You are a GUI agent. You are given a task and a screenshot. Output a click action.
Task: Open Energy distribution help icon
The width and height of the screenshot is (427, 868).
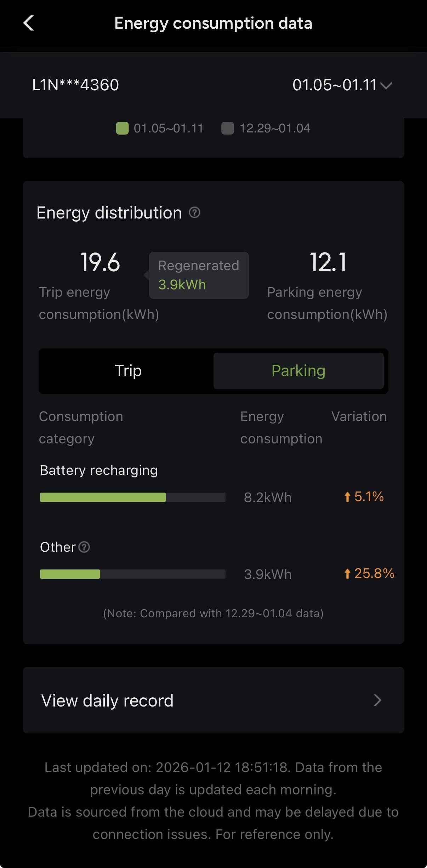pyautogui.click(x=194, y=212)
